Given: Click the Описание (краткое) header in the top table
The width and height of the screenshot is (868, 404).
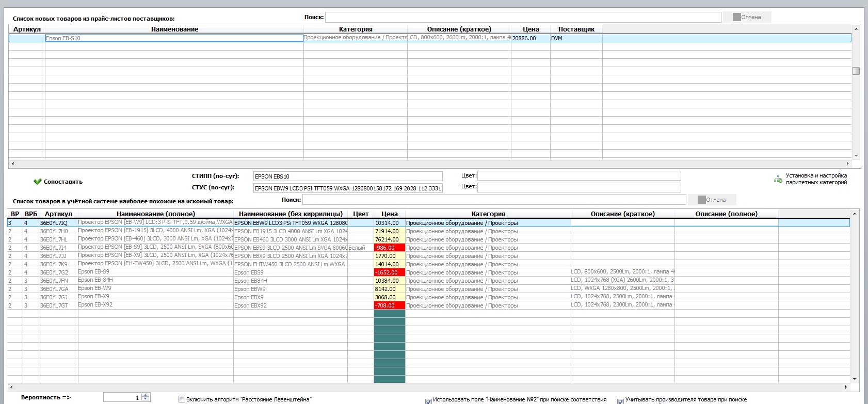Looking at the screenshot, I should click(x=459, y=29).
